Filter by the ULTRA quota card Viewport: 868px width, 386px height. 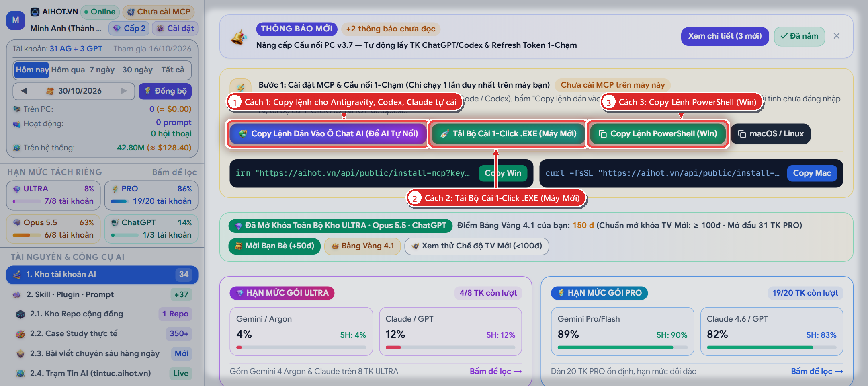click(54, 195)
